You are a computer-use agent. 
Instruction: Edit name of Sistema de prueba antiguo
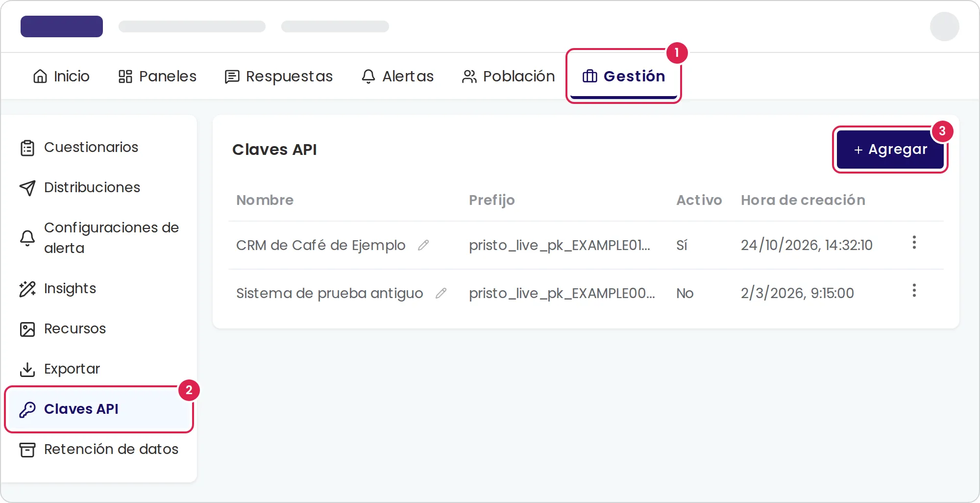tap(441, 293)
